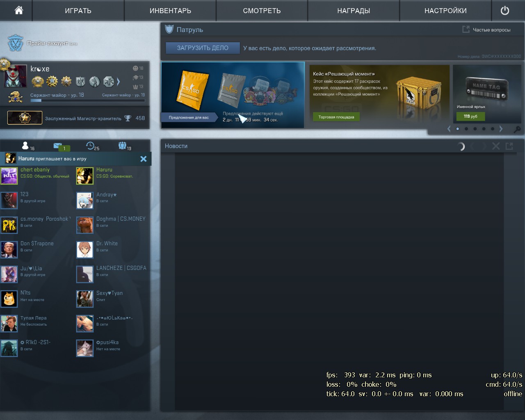Click the Заслуженный Магистр-хранитель rank text
Image resolution: width=525 pixels, height=420 pixels.
[83, 119]
